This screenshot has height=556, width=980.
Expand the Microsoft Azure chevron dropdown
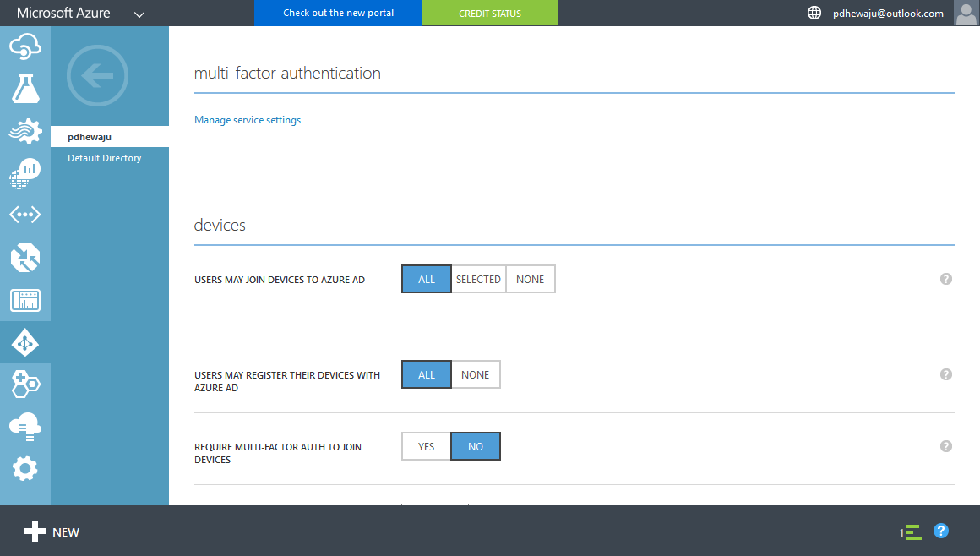click(x=139, y=14)
